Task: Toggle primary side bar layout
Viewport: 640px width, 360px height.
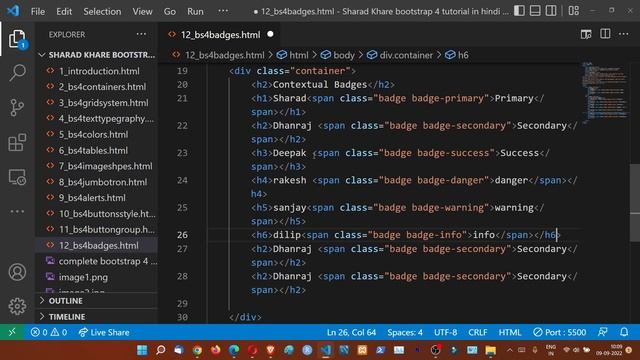Action: (x=519, y=11)
